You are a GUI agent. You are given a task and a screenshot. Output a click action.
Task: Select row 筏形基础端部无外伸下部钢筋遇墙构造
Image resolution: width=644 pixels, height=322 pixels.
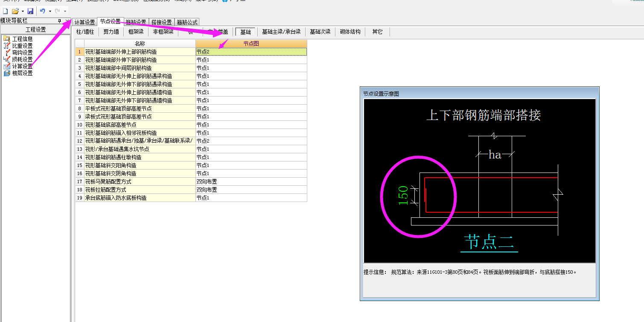click(140, 100)
